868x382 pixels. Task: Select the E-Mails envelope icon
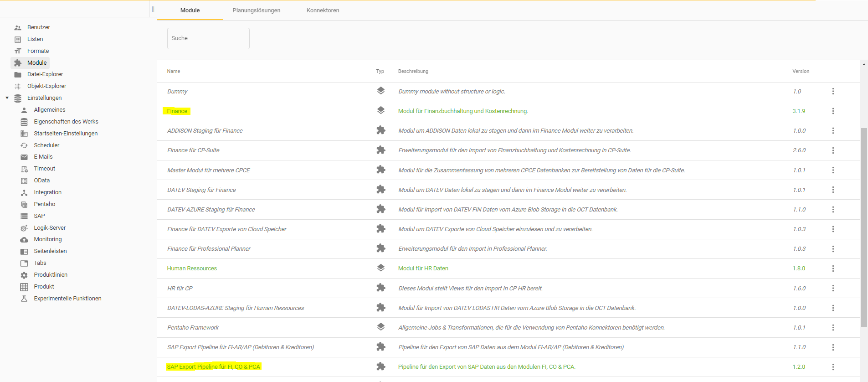click(24, 157)
